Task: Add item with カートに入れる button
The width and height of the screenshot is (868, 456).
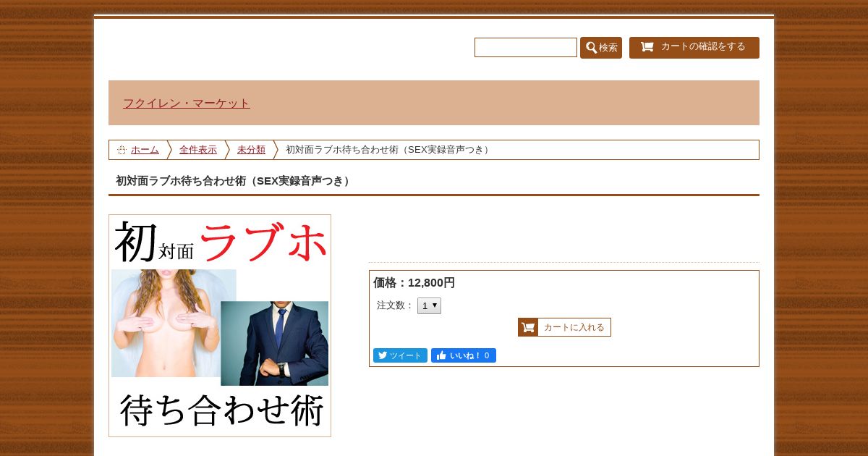Action: 564,327
